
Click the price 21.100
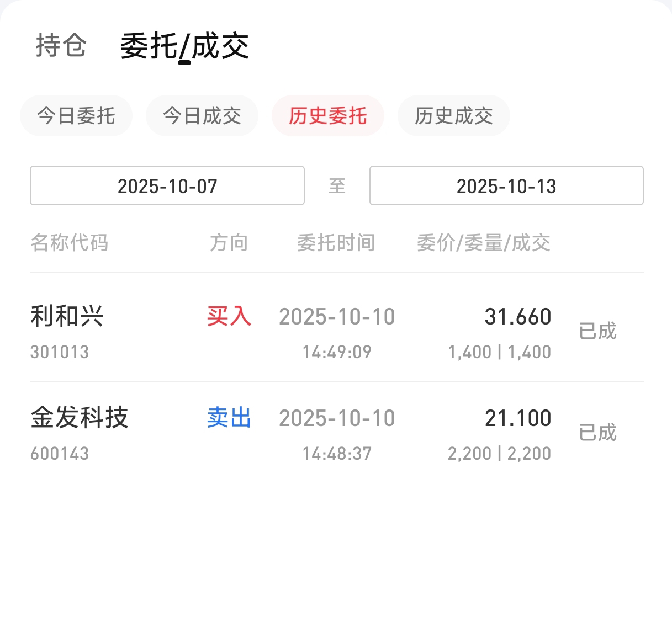click(518, 418)
